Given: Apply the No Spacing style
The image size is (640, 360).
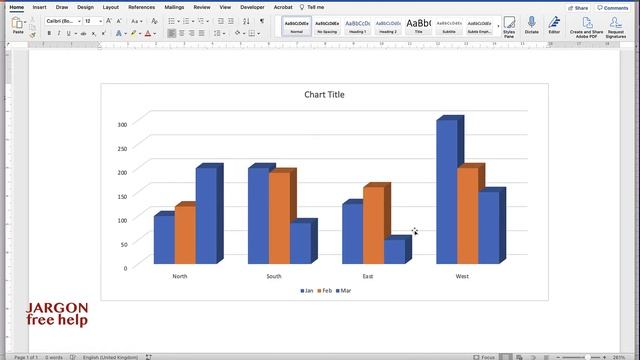Looking at the screenshot, I should point(327,27).
